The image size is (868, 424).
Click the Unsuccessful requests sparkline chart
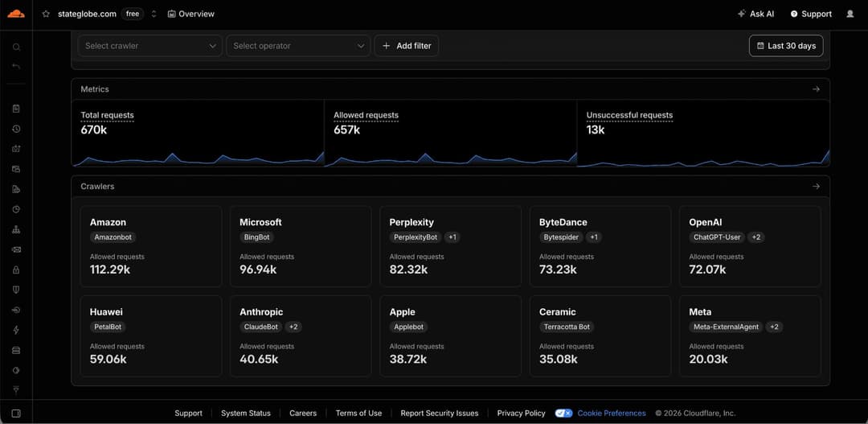tap(703, 158)
